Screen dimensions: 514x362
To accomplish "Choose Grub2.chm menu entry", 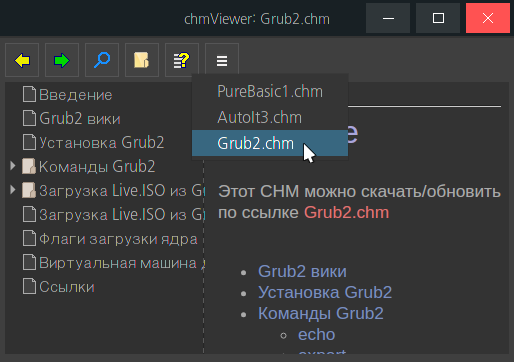I will [x=270, y=143].
